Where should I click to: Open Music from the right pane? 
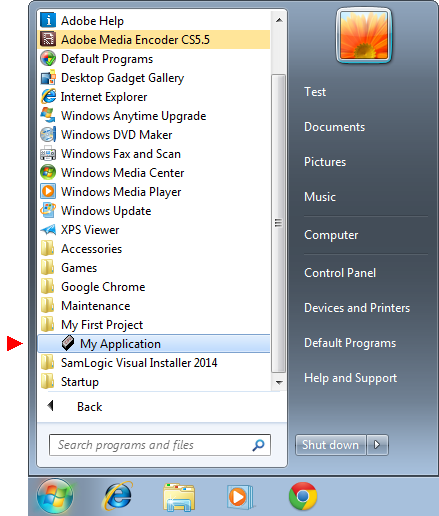pos(320,197)
